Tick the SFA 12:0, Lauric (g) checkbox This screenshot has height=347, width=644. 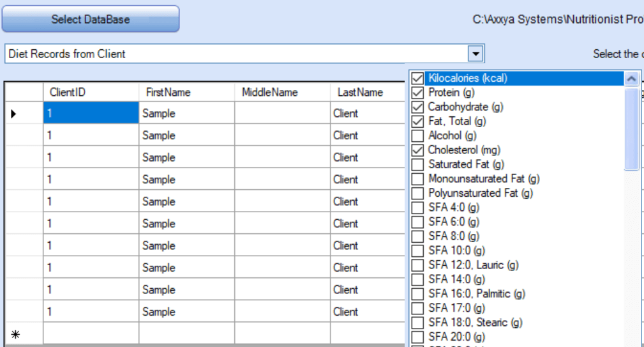point(418,265)
